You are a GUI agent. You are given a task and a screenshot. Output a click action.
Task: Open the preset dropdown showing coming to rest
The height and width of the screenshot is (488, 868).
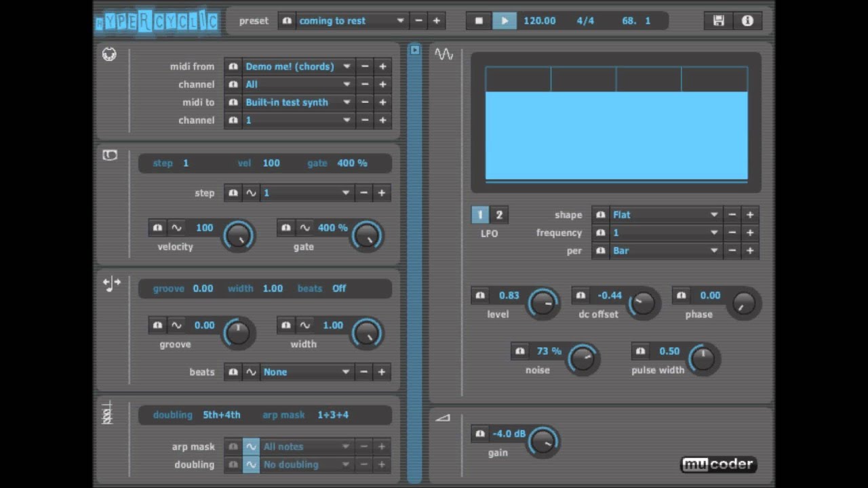pos(352,20)
